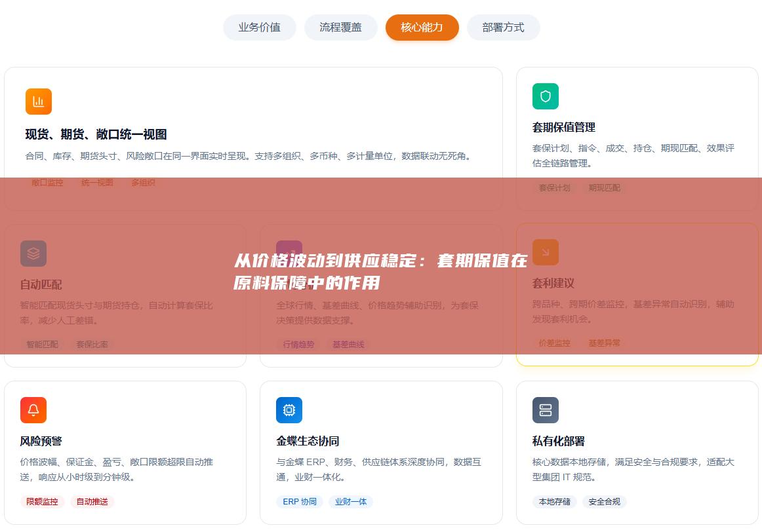The image size is (762, 532).
Task: Click the orange arrow icon above 套利建议
Action: click(x=545, y=252)
